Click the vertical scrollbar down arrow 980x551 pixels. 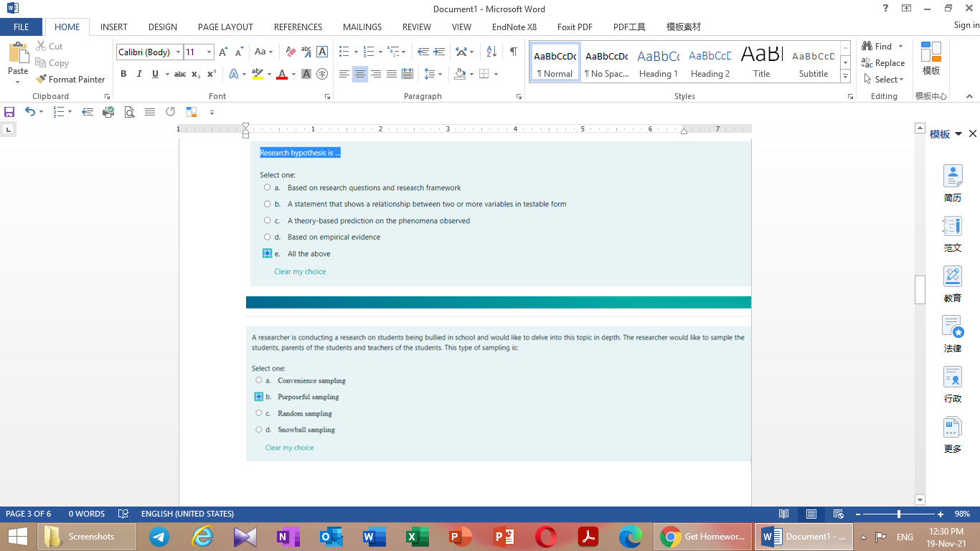click(x=920, y=499)
